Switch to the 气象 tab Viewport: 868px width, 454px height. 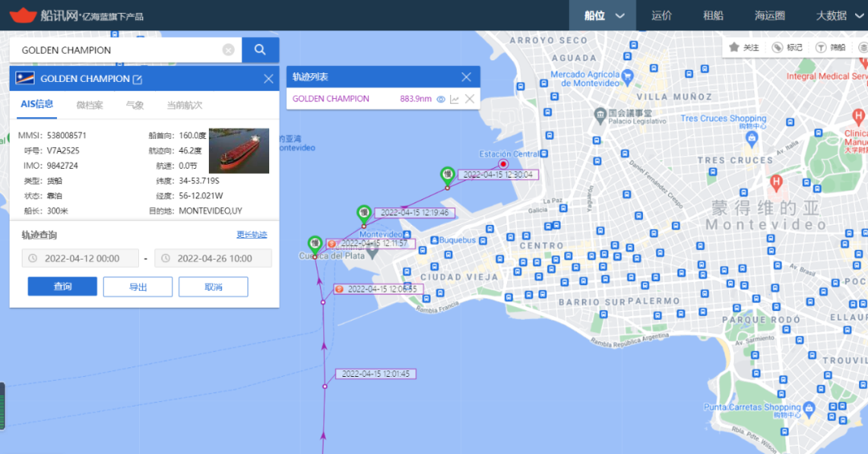135,104
